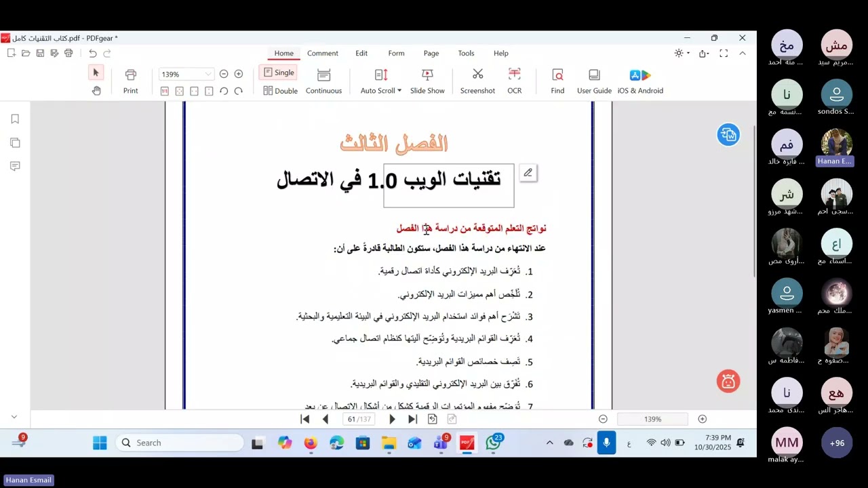The image size is (868, 488).
Task: Activate the Hand pan tool
Action: [x=96, y=91]
